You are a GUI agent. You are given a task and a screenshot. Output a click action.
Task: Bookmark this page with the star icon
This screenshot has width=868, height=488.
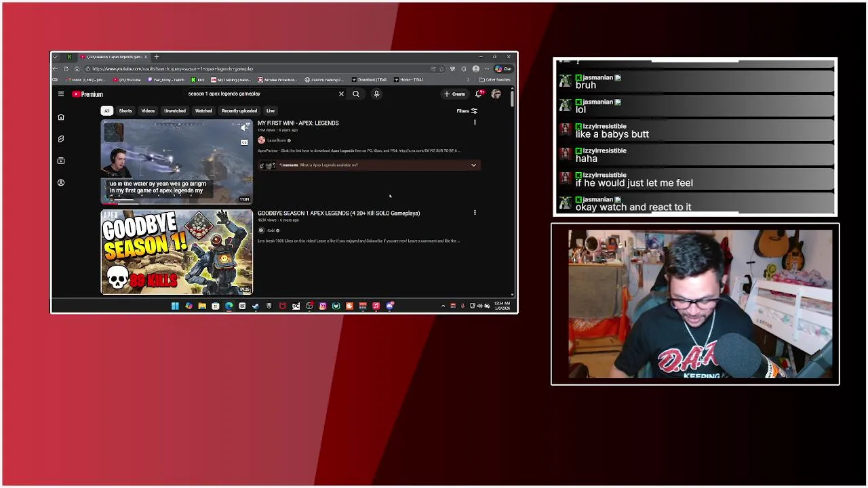[x=442, y=68]
